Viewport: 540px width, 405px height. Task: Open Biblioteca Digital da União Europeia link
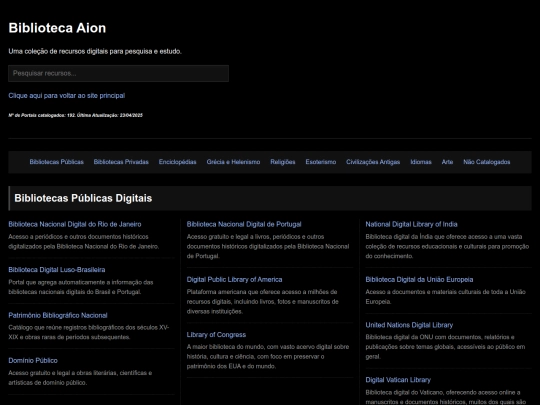[419, 279]
